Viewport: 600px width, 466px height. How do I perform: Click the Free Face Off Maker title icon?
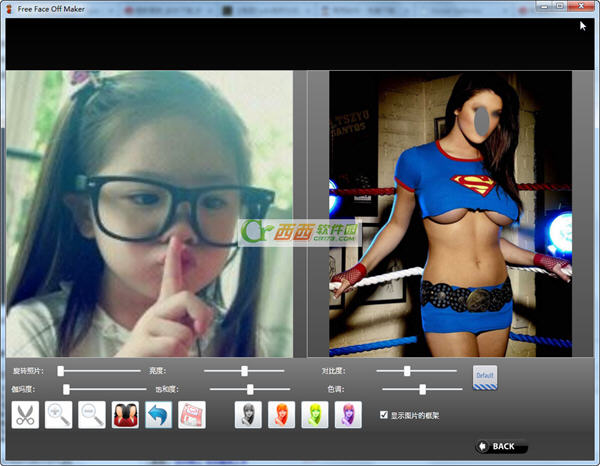point(9,8)
